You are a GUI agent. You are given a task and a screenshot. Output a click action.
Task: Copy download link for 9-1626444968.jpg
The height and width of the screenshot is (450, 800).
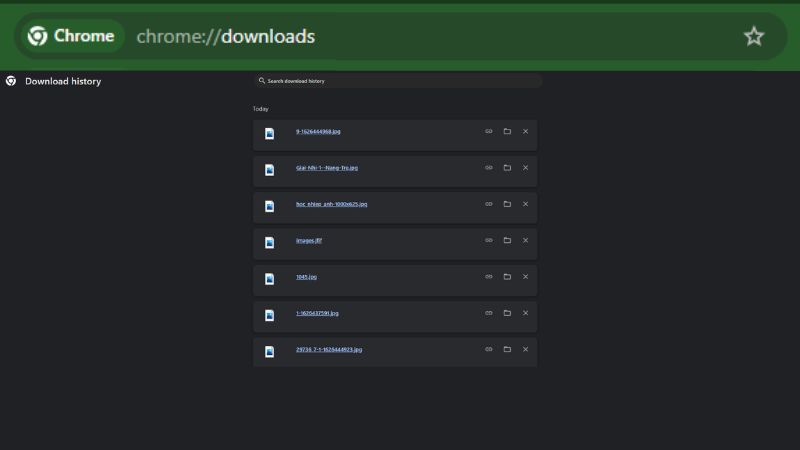pos(489,131)
